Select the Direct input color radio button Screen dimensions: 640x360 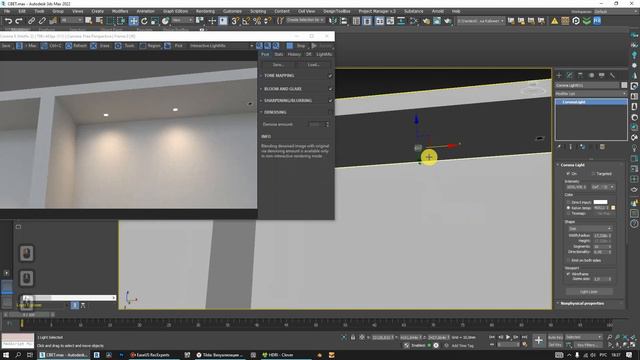[568, 202]
